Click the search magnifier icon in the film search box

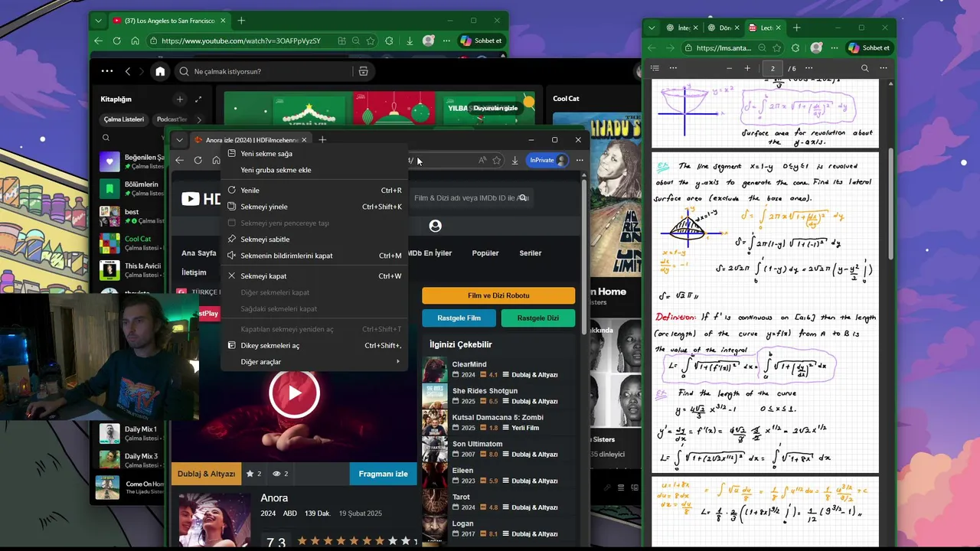524,198
